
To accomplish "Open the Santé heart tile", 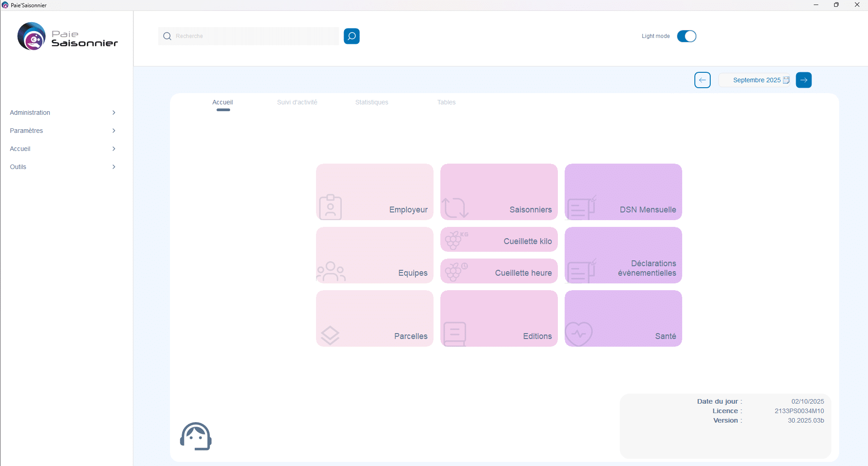I will [x=623, y=319].
